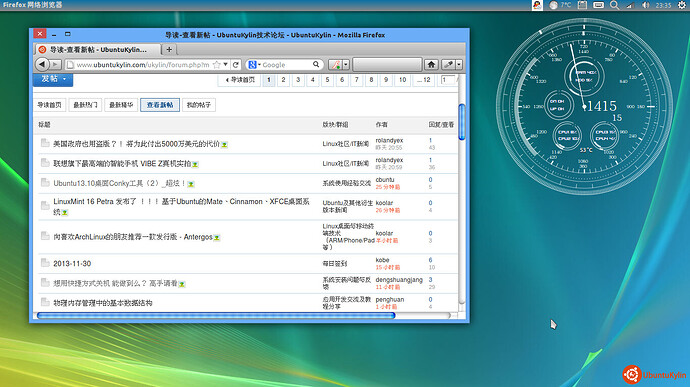Open the 发帖 post dropdown button
The width and height of the screenshot is (690, 387).
[x=53, y=79]
